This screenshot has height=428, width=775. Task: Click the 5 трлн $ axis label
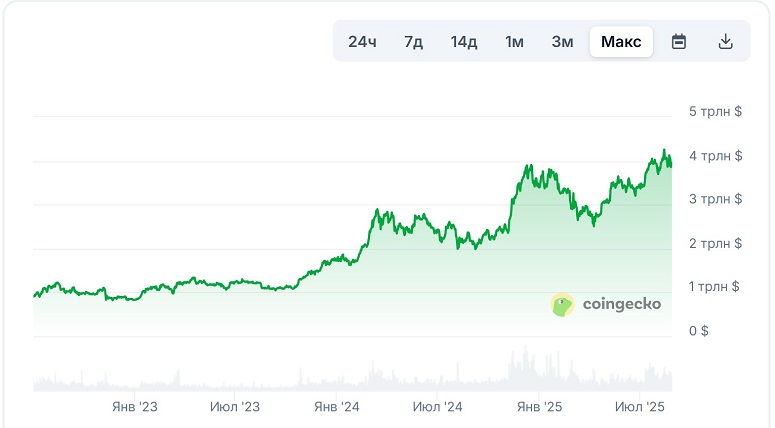(x=716, y=112)
